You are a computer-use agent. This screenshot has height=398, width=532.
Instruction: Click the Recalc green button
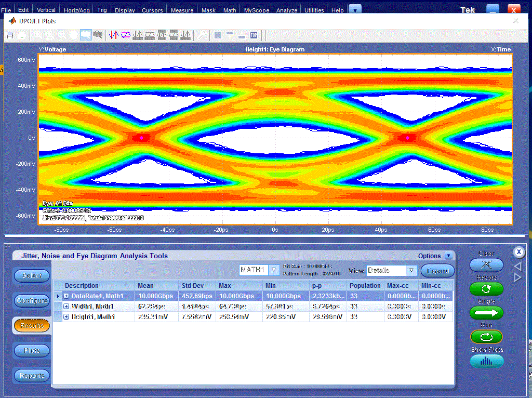click(x=486, y=289)
